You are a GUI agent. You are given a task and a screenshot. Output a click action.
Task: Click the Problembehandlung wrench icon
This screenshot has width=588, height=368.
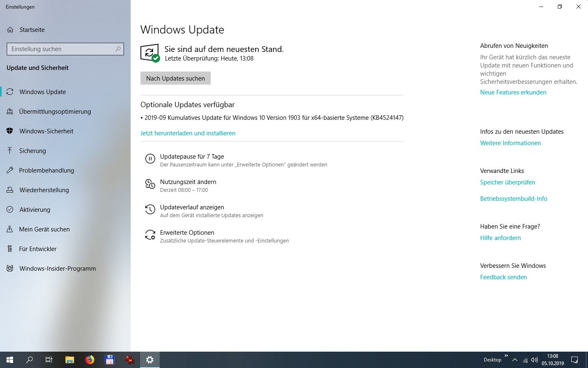(x=10, y=171)
